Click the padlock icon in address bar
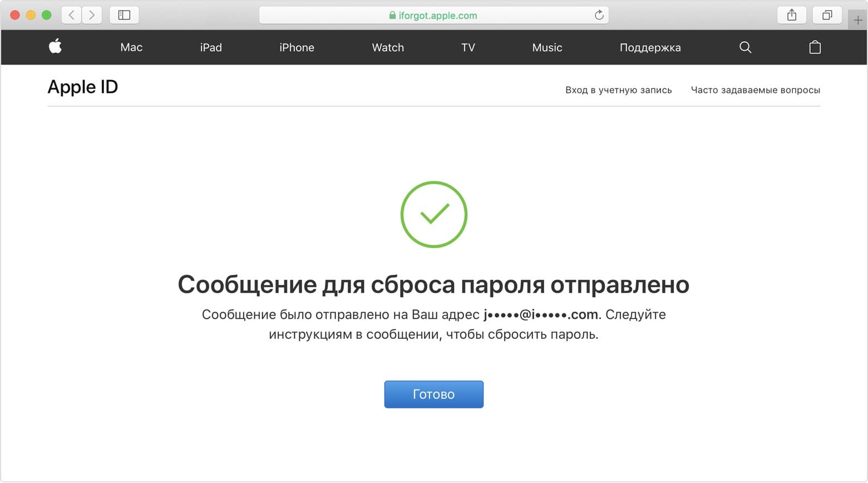 392,16
